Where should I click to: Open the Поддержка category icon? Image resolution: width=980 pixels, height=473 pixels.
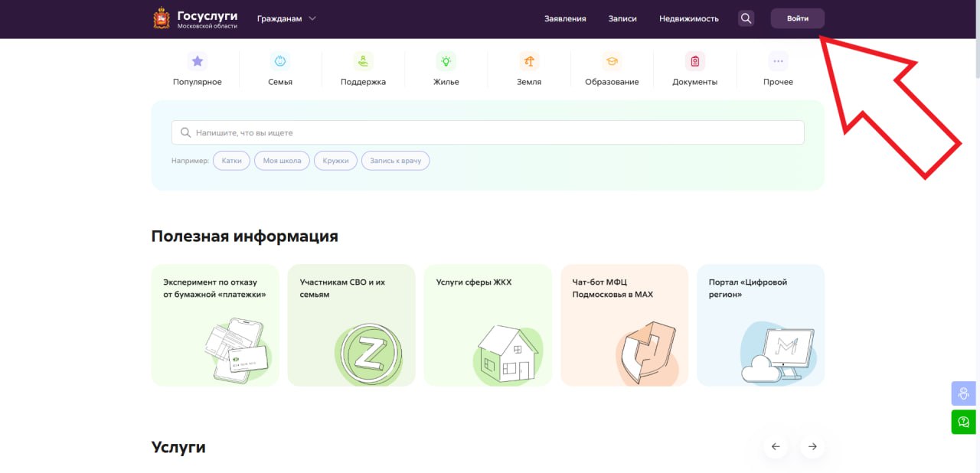pos(363,61)
